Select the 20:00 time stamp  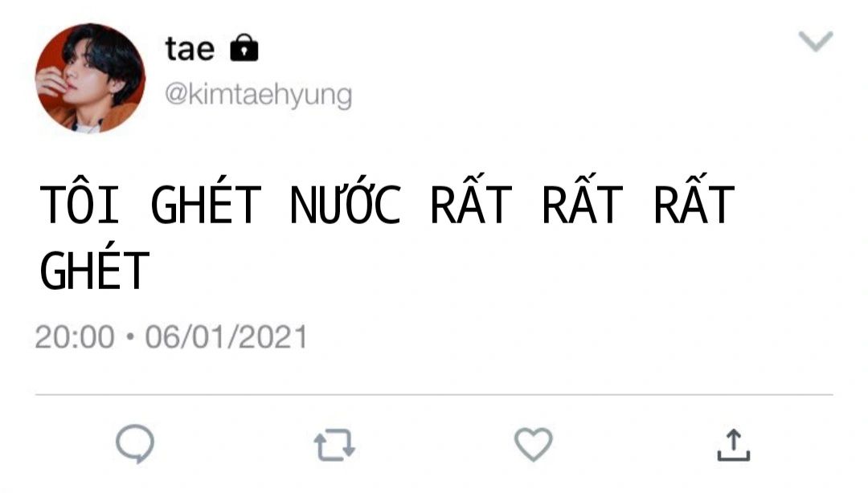click(75, 337)
